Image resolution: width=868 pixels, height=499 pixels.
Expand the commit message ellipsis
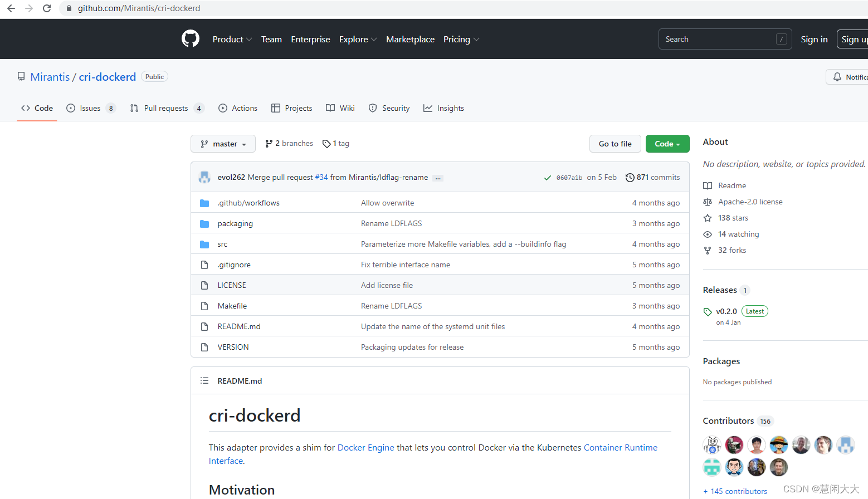pyautogui.click(x=438, y=178)
